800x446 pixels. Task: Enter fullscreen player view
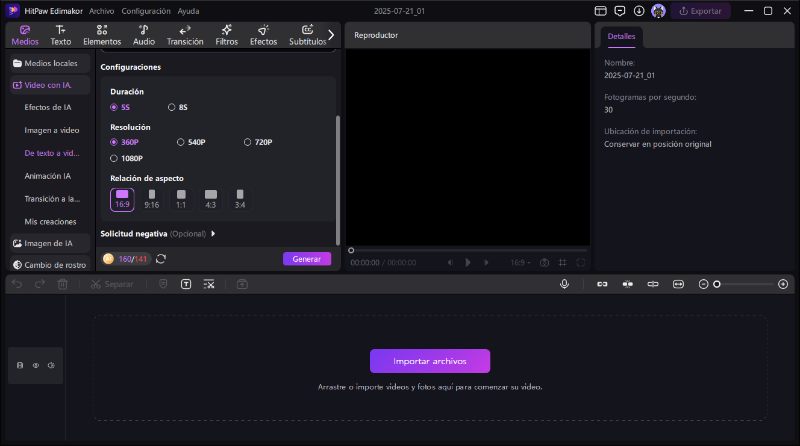tap(581, 262)
